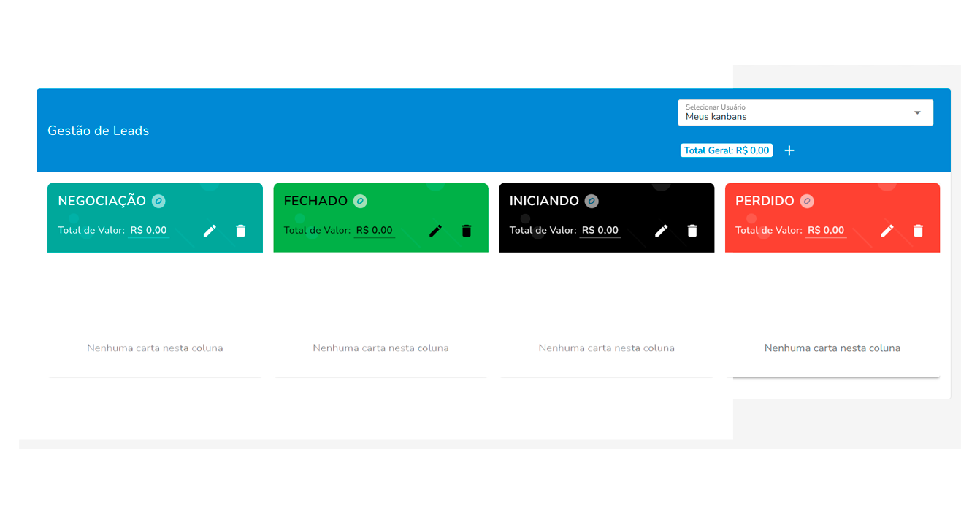Click the Total Geral: R$ 0,00 chip

click(727, 150)
